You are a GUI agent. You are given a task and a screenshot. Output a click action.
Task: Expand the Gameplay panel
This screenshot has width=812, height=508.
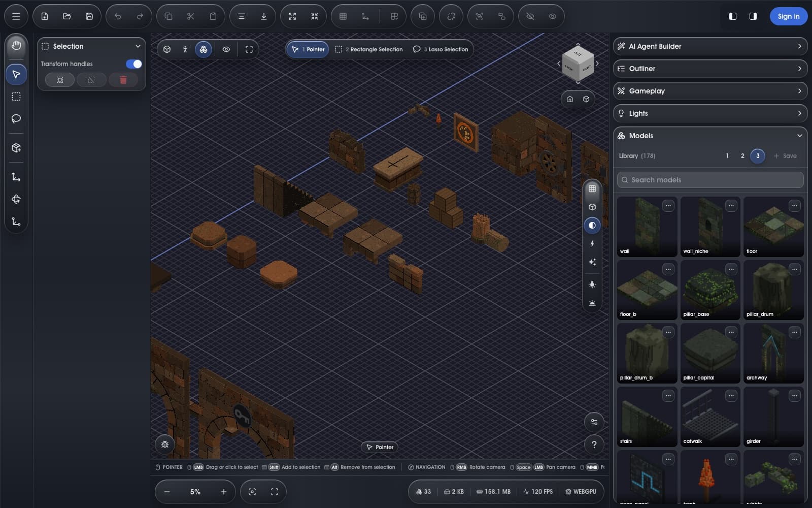710,91
